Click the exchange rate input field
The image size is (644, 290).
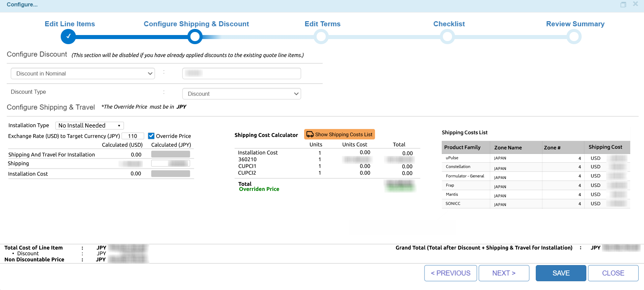133,136
